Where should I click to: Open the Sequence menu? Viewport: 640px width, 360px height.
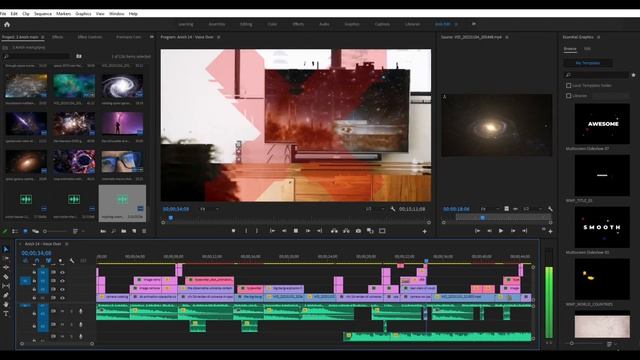[43, 13]
